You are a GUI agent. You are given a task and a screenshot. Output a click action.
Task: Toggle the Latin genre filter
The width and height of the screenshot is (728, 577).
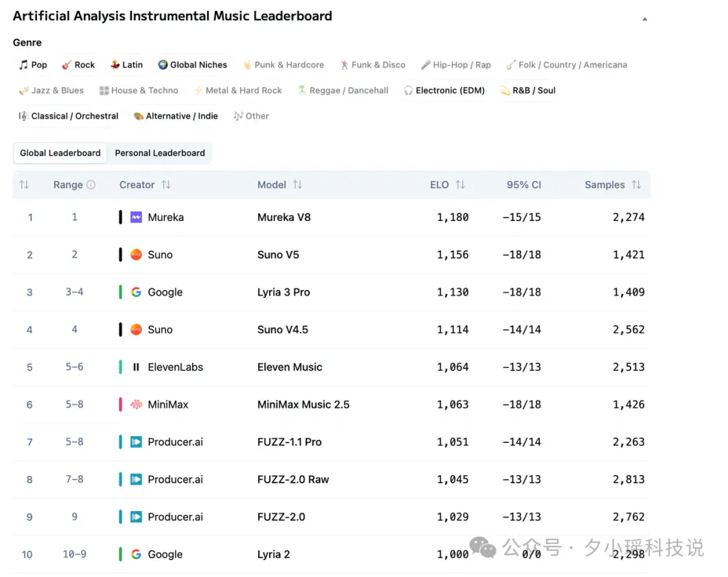[x=127, y=65]
